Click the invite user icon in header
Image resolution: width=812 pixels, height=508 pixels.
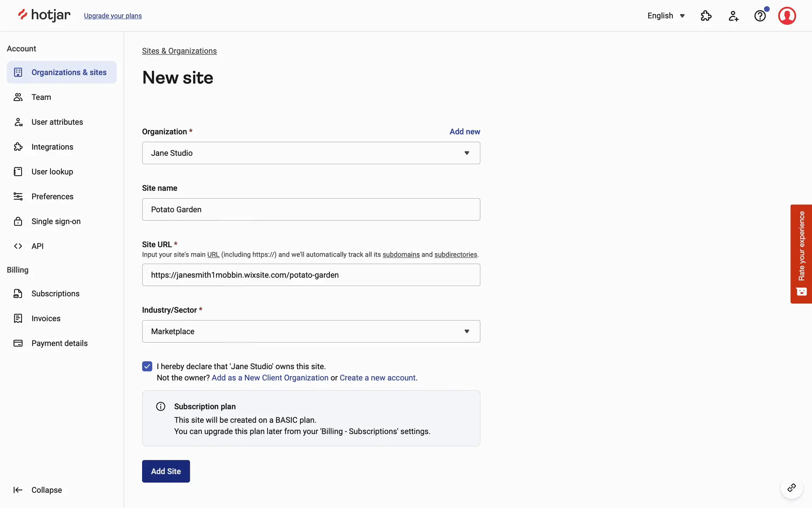(x=733, y=16)
